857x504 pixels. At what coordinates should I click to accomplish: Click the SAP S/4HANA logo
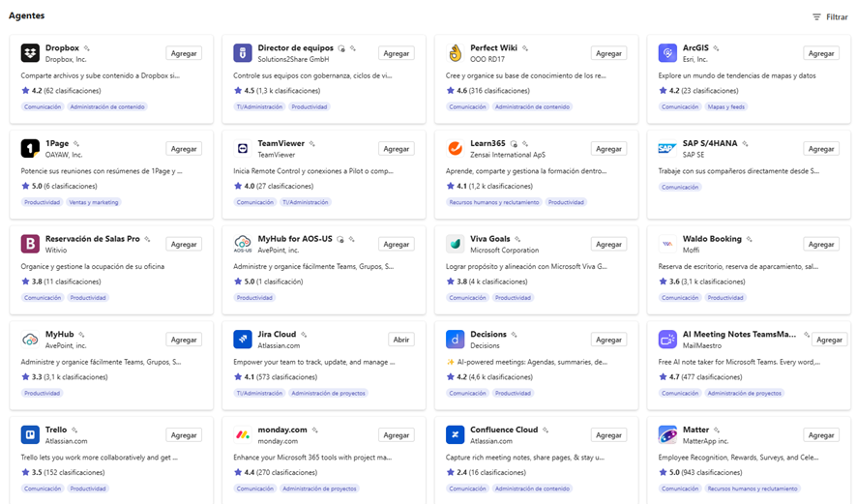pyautogui.click(x=666, y=148)
